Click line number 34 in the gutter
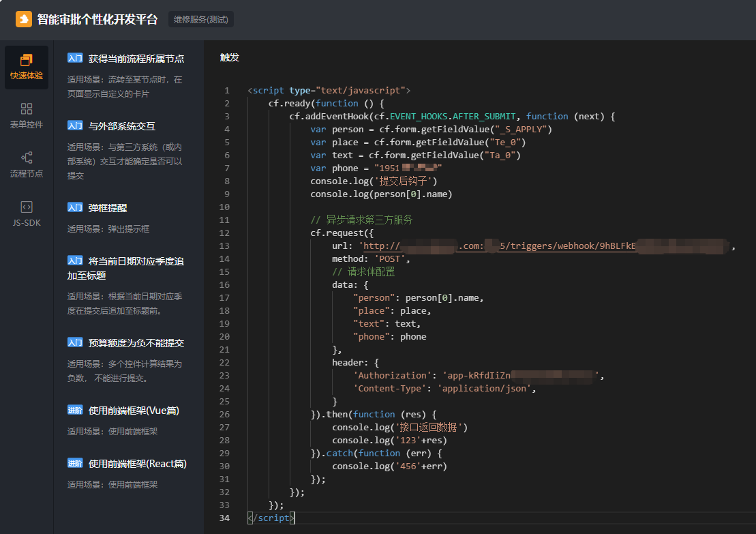This screenshot has width=756, height=534. (225, 518)
